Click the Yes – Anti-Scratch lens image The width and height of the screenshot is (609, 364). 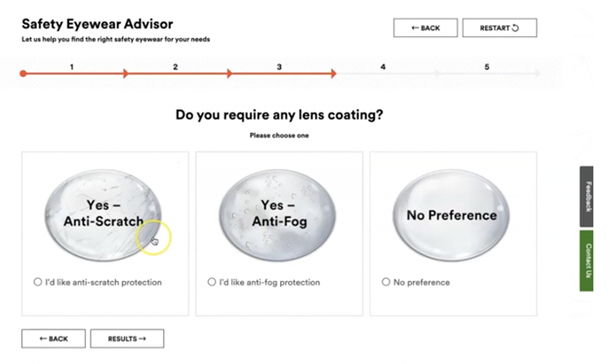pos(103,215)
